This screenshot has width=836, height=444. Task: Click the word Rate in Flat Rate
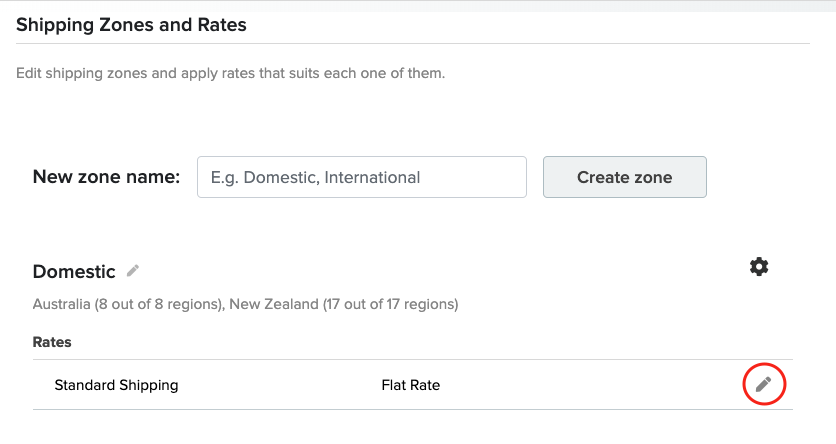point(425,385)
